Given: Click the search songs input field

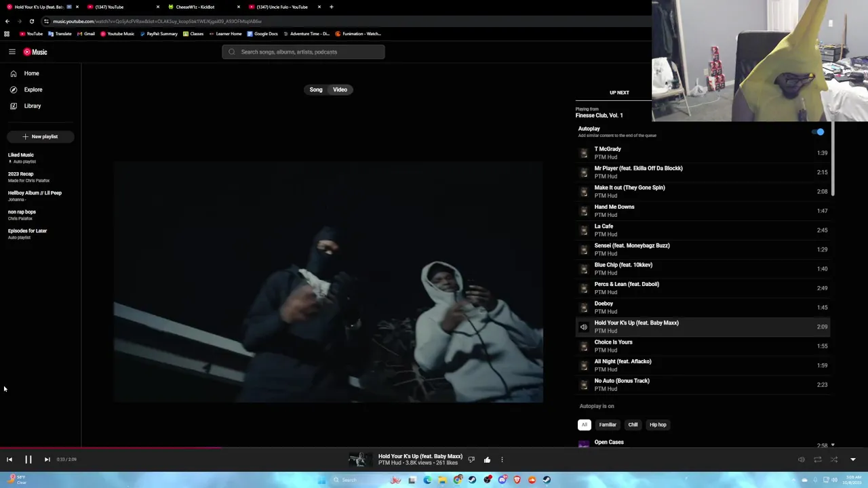Looking at the screenshot, I should tap(303, 52).
